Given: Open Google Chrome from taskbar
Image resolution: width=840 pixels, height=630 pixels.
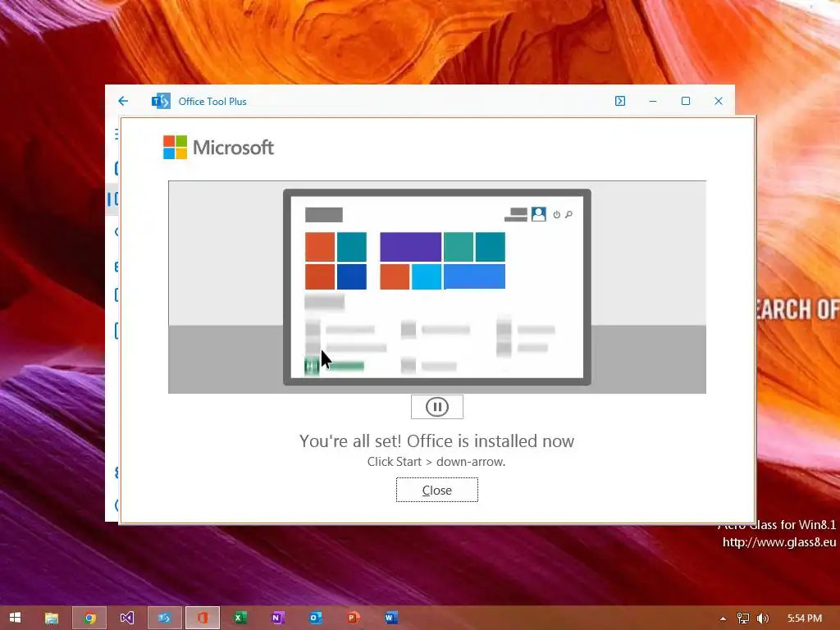Looking at the screenshot, I should pos(89,618).
